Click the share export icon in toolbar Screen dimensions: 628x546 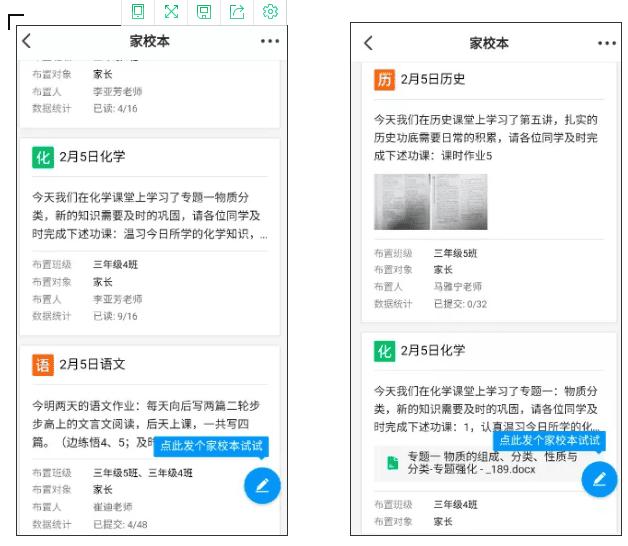pyautogui.click(x=237, y=11)
